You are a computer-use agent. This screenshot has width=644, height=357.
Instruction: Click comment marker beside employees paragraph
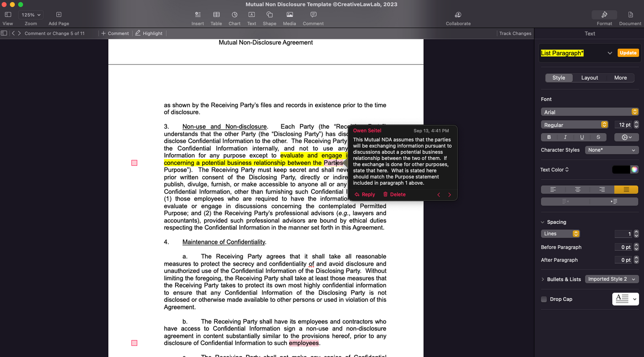coord(134,343)
